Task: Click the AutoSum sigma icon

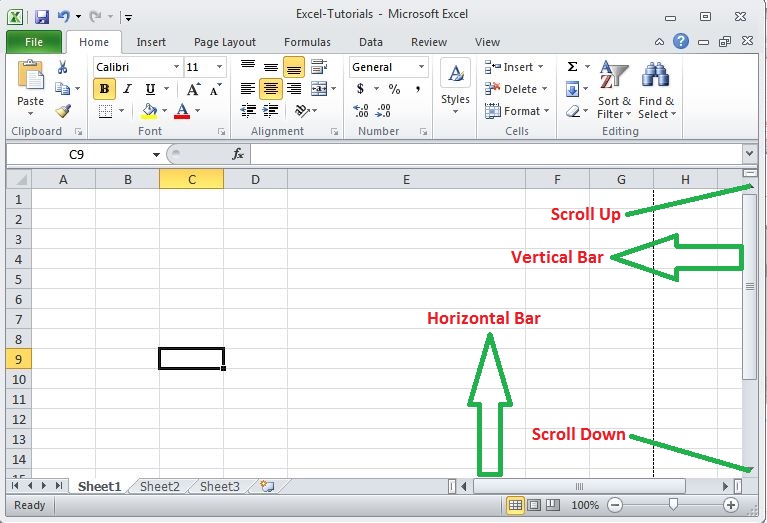Action: 572,67
